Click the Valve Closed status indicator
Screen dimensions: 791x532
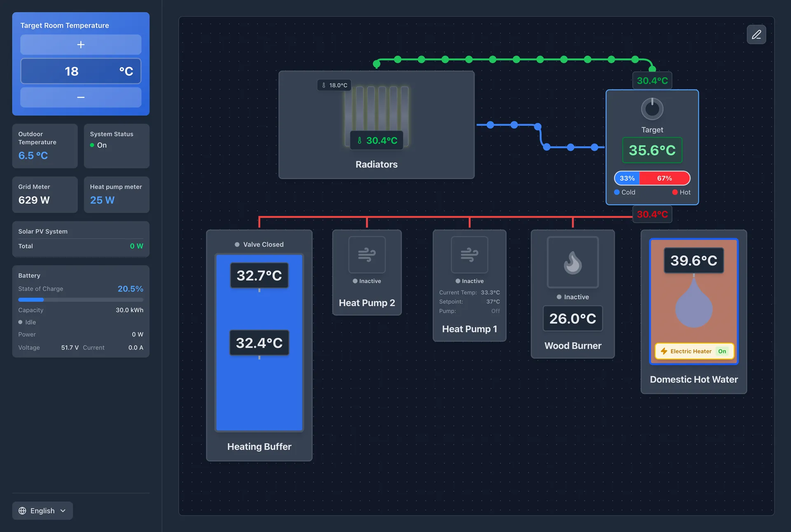pyautogui.click(x=259, y=244)
